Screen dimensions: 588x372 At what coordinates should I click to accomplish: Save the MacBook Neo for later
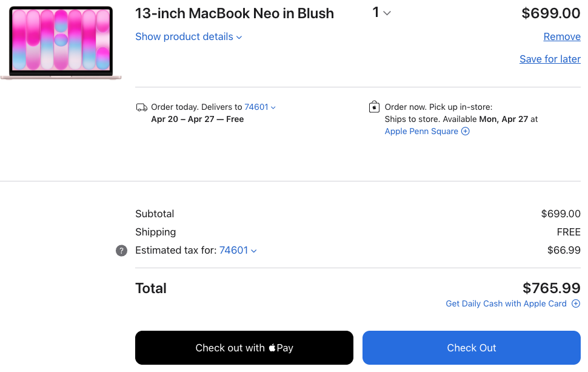[550, 59]
